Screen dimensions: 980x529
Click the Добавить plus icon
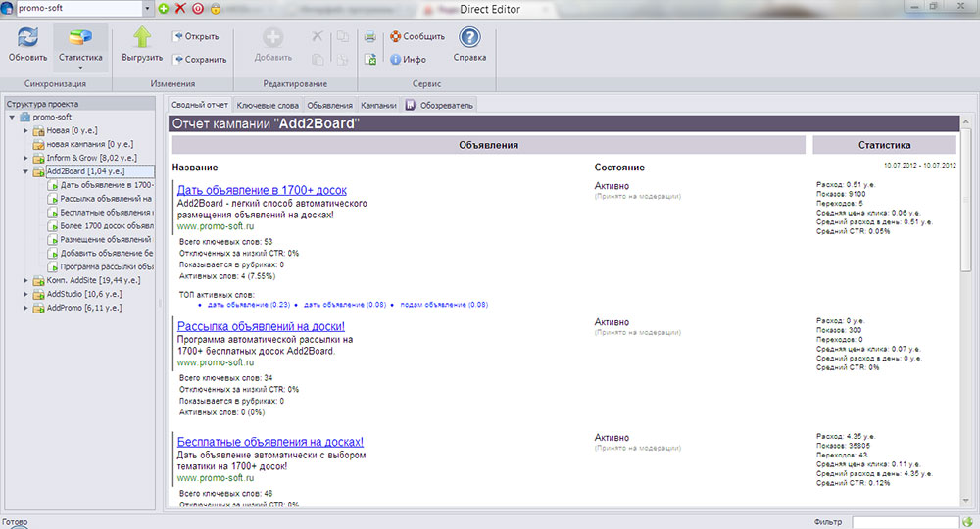click(272, 37)
